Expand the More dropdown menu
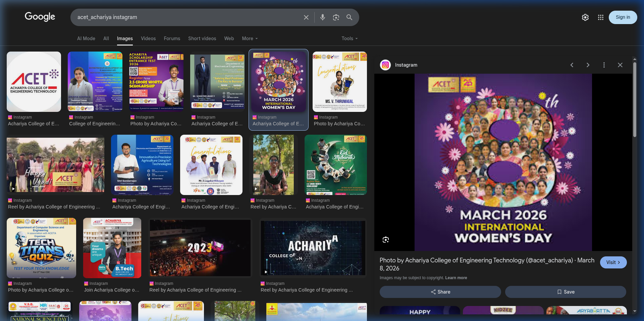644x321 pixels. 250,39
